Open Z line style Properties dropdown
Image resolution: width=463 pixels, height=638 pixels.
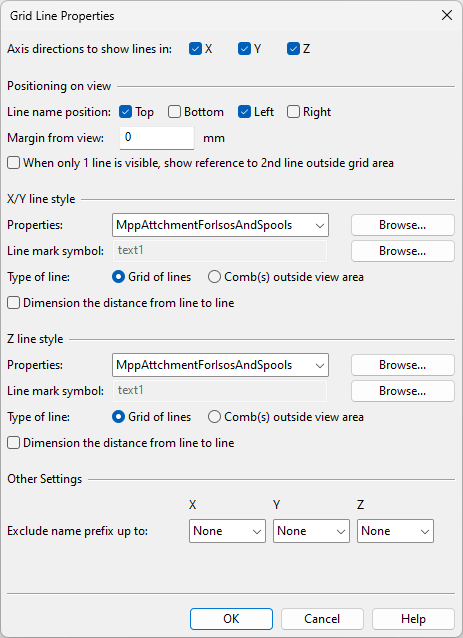(220, 365)
